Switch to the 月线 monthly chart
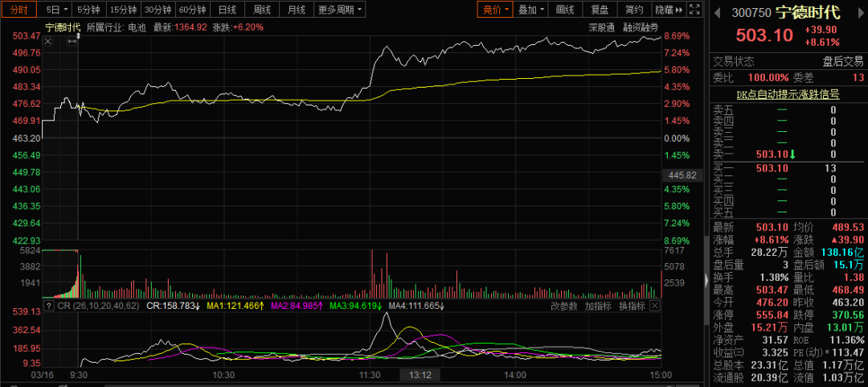Image resolution: width=868 pixels, height=387 pixels. [296, 10]
